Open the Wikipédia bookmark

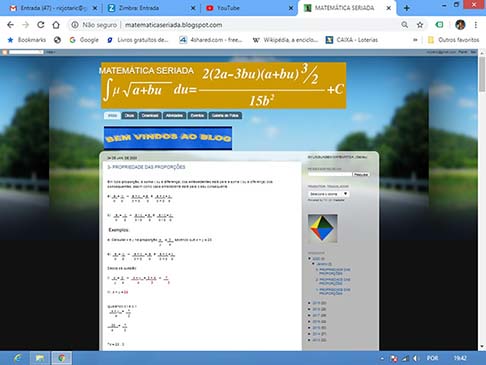285,40
